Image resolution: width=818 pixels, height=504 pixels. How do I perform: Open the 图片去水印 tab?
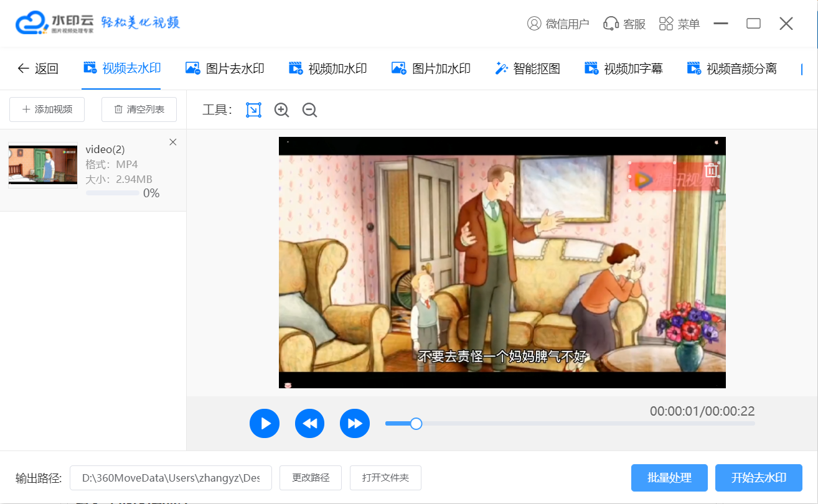(225, 68)
